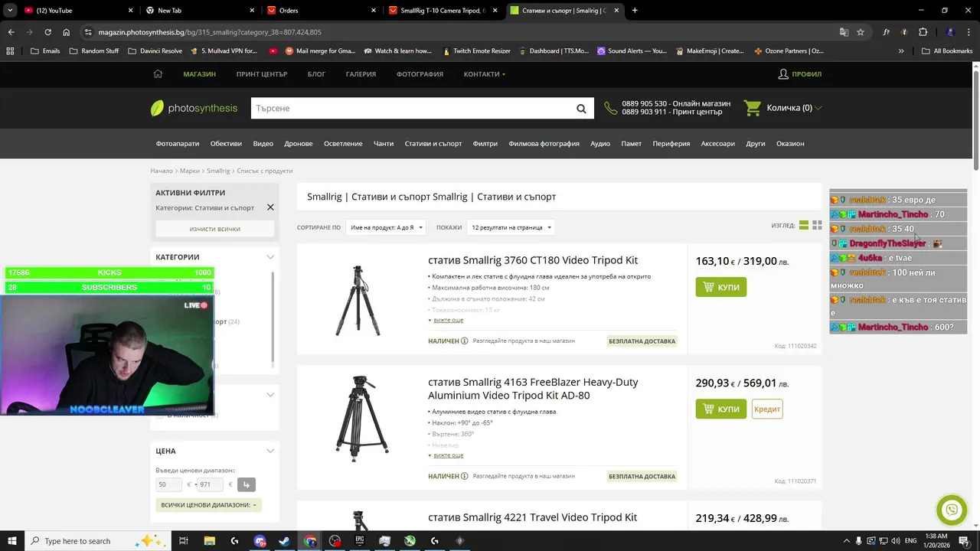Click КУПИ for Smallrig 3760 CT180 tripod

tap(721, 287)
